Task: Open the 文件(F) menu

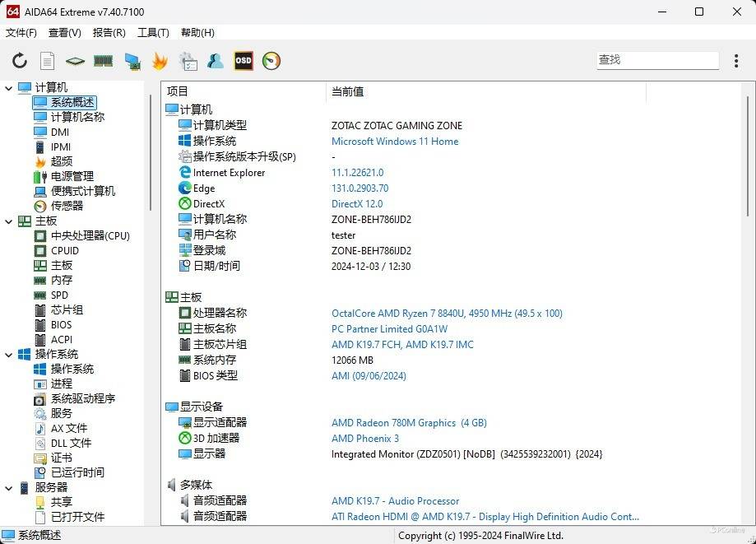Action: tap(21, 33)
